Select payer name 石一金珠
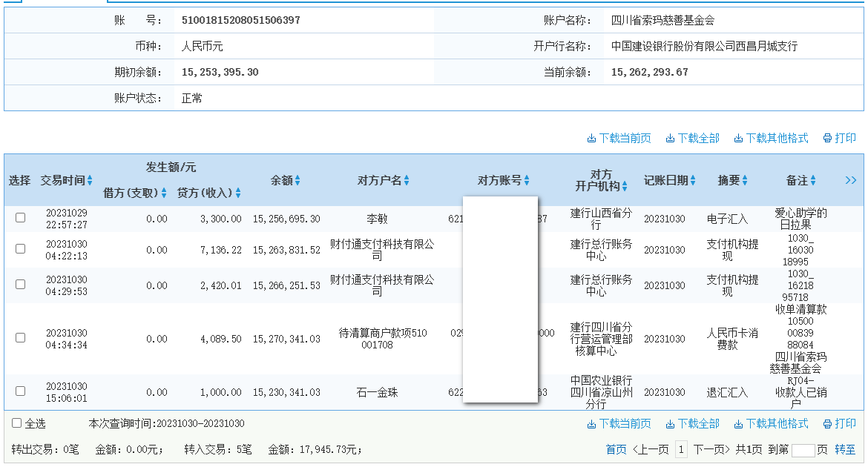The height and width of the screenshot is (467, 868). coord(377,392)
